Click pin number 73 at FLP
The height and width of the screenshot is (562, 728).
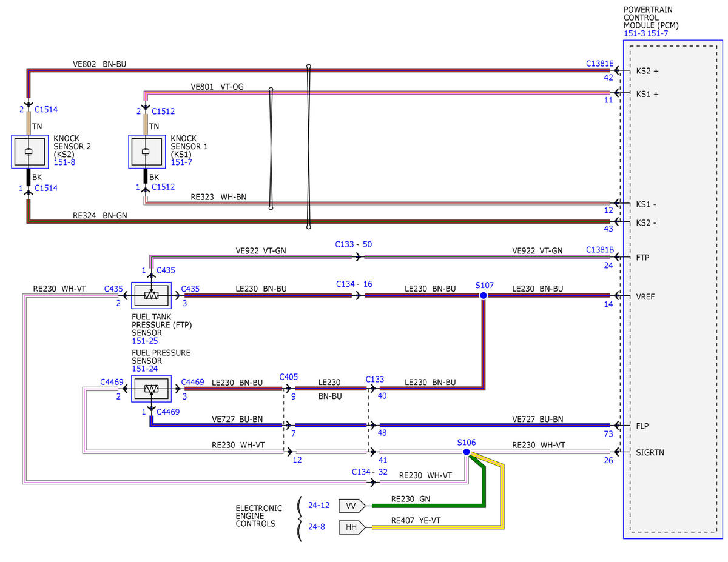(x=608, y=434)
